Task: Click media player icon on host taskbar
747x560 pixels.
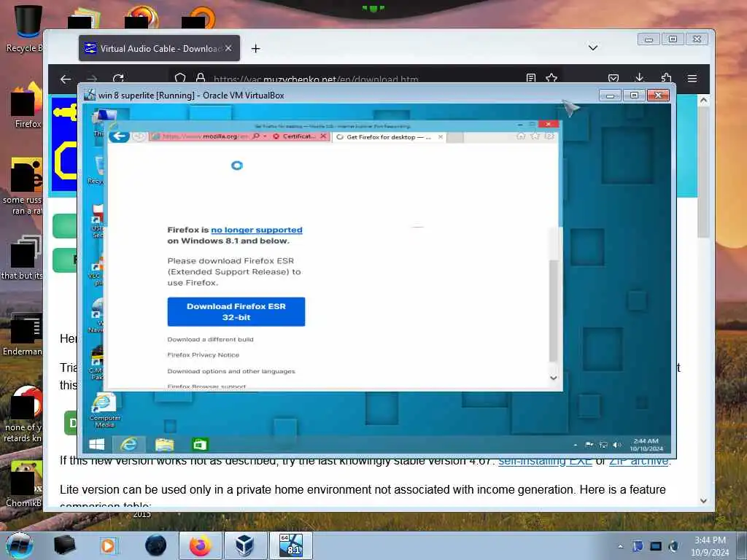Action: pyautogui.click(x=109, y=545)
